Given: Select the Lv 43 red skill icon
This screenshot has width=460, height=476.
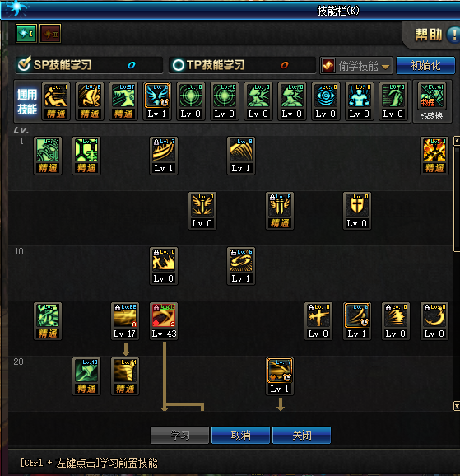Looking at the screenshot, I should pyautogui.click(x=164, y=321).
